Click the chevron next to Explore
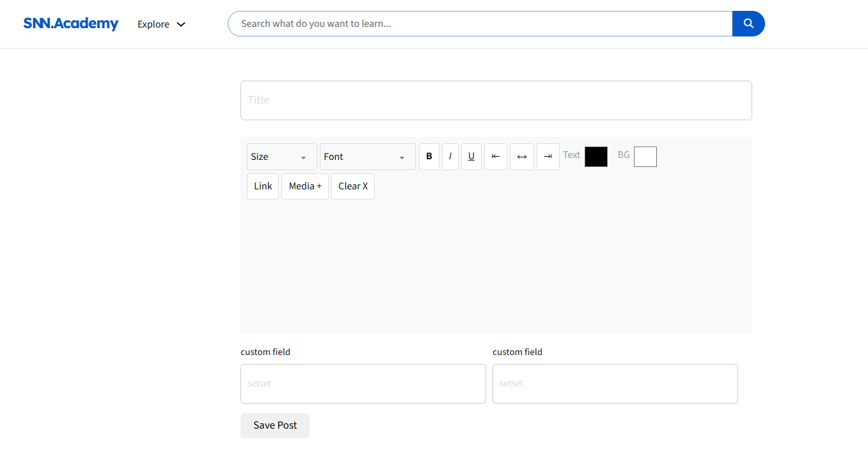868x467 pixels. (x=181, y=24)
